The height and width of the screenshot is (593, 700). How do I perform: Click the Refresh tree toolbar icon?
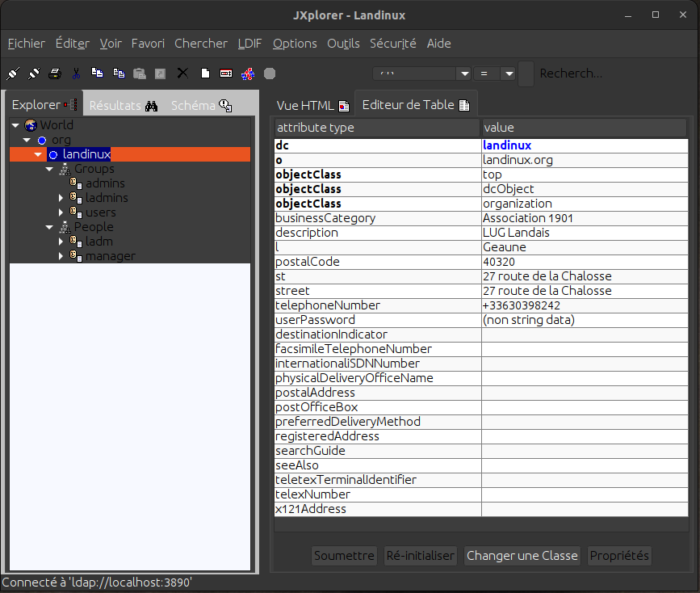point(248,74)
